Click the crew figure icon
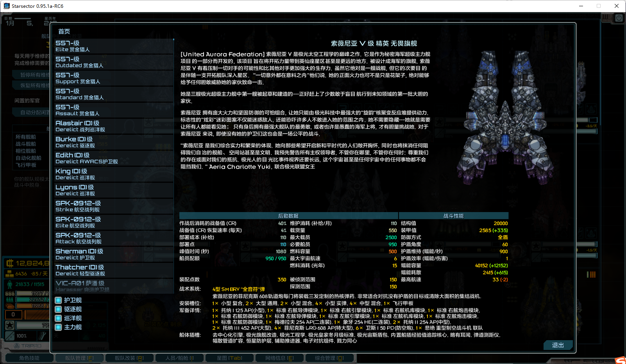Viewport: 626px width, 364px height. coord(9,284)
